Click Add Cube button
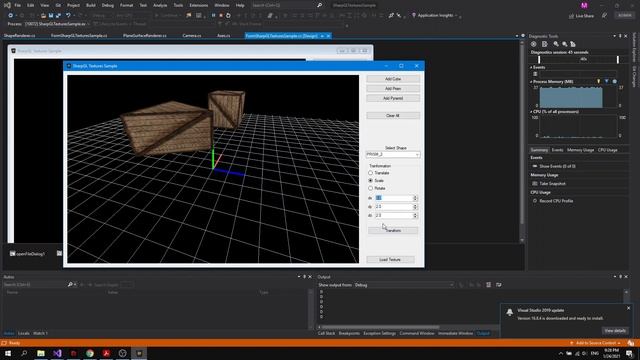 coord(393,79)
